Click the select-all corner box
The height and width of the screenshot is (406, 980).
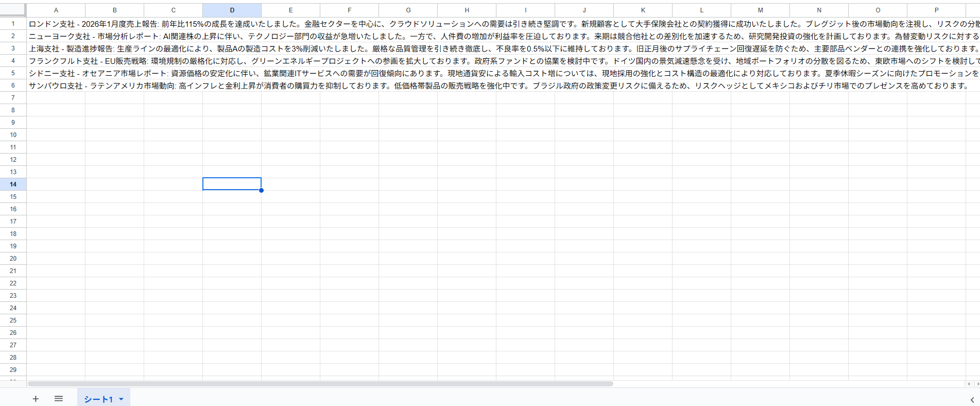click(x=13, y=10)
